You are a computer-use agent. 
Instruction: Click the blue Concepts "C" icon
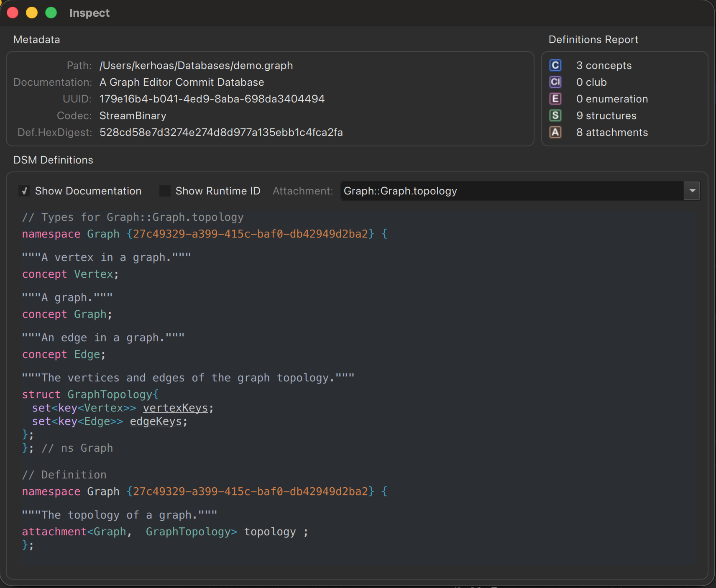click(x=555, y=65)
